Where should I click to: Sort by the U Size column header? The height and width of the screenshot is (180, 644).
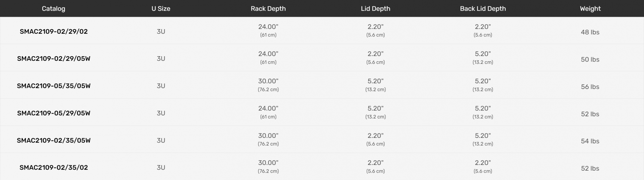(x=161, y=9)
